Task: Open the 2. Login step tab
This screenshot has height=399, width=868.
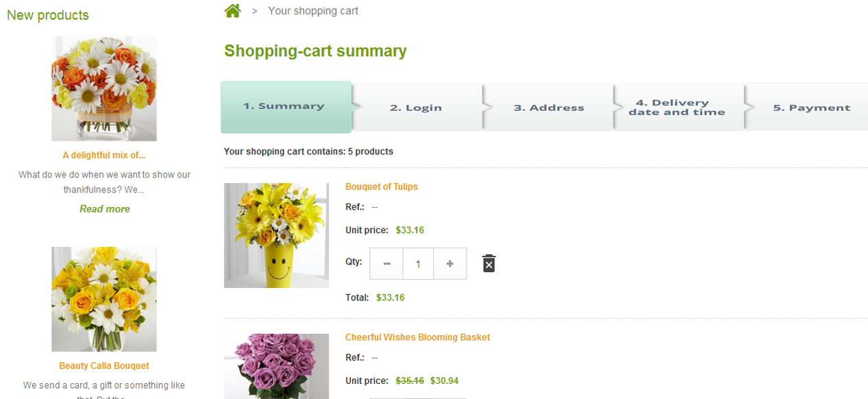Action: pos(416,108)
